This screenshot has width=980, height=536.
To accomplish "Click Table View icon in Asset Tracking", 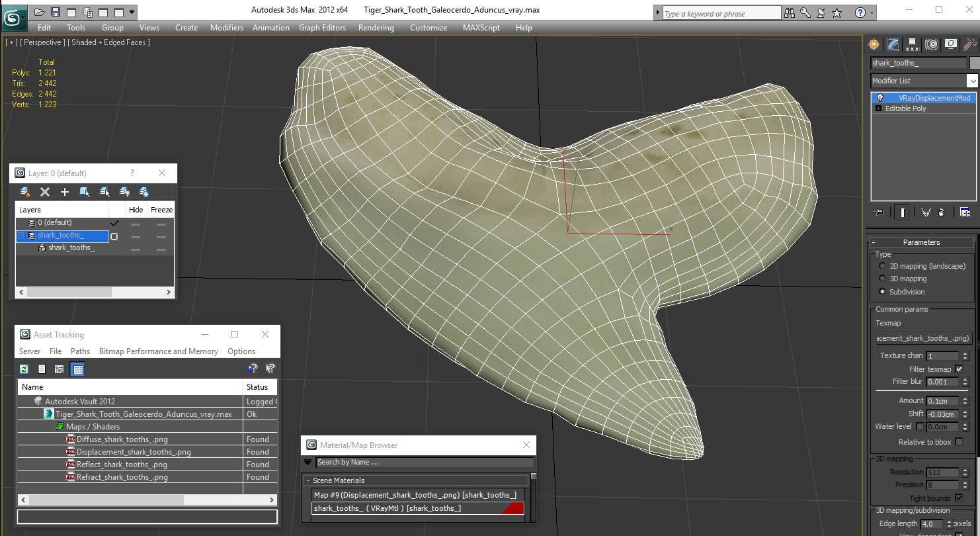I will pos(78,369).
